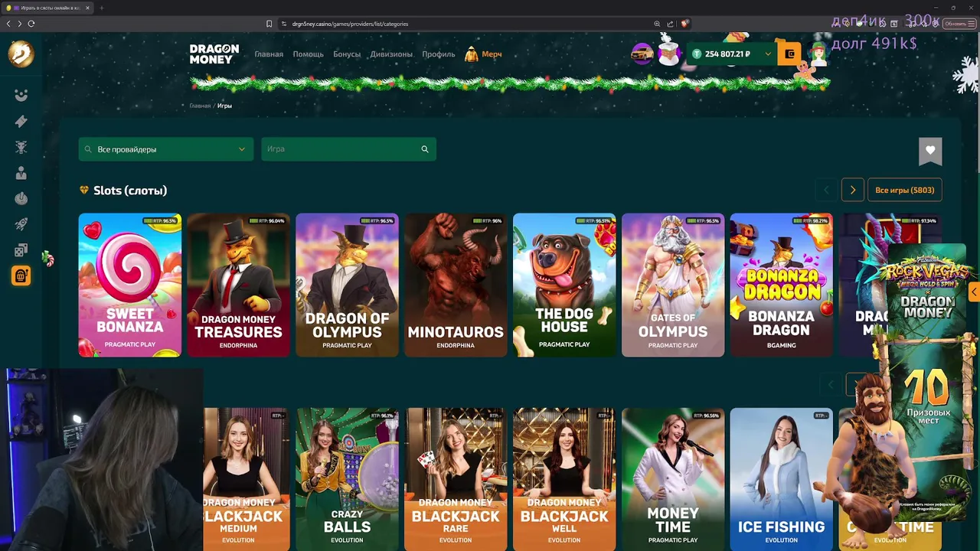Click Brave shields icon in address bar
Image resolution: width=980 pixels, height=551 pixels.
684,24
